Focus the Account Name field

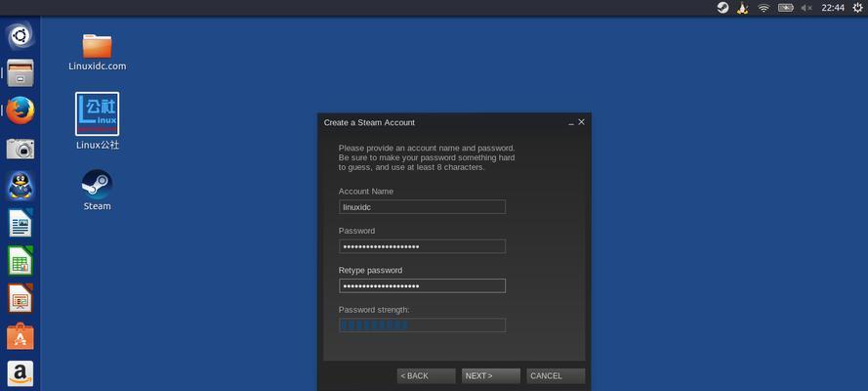point(422,206)
